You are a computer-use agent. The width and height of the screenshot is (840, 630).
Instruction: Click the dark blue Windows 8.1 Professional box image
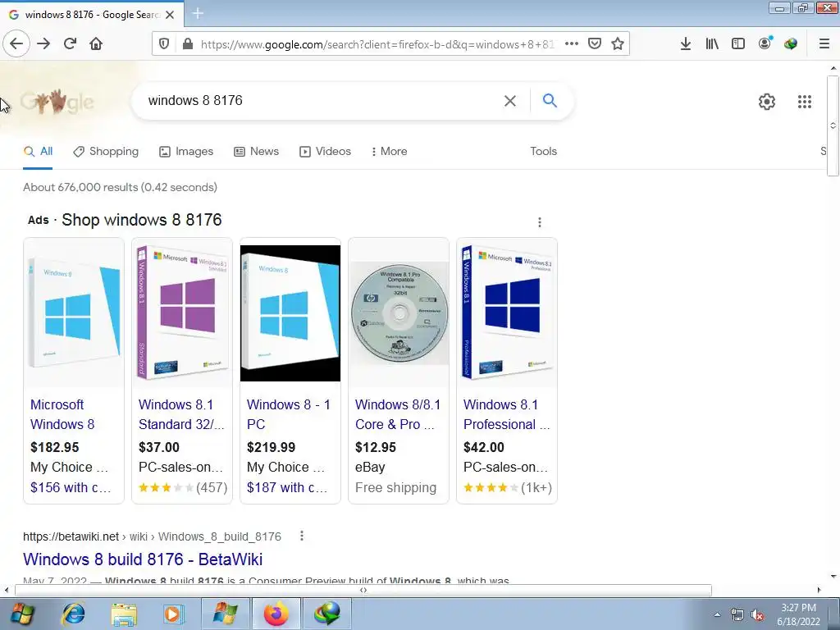(x=507, y=313)
